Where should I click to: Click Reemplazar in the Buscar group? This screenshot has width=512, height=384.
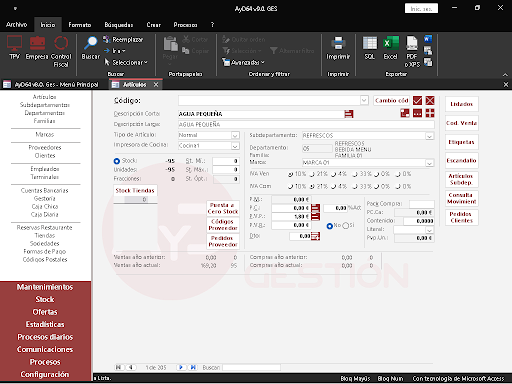point(123,40)
